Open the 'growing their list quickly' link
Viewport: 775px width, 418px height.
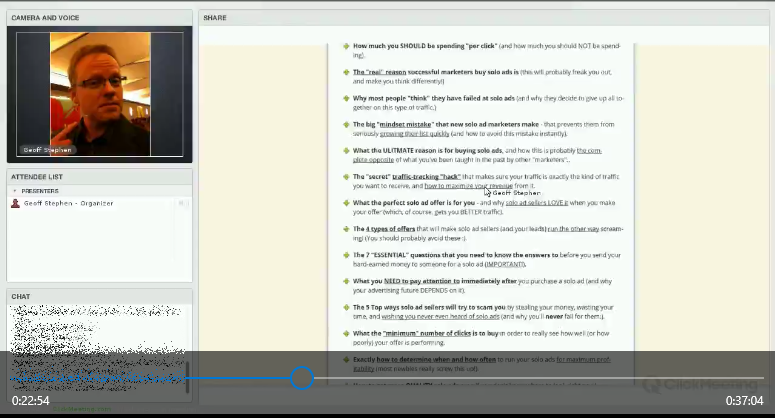[x=415, y=134]
